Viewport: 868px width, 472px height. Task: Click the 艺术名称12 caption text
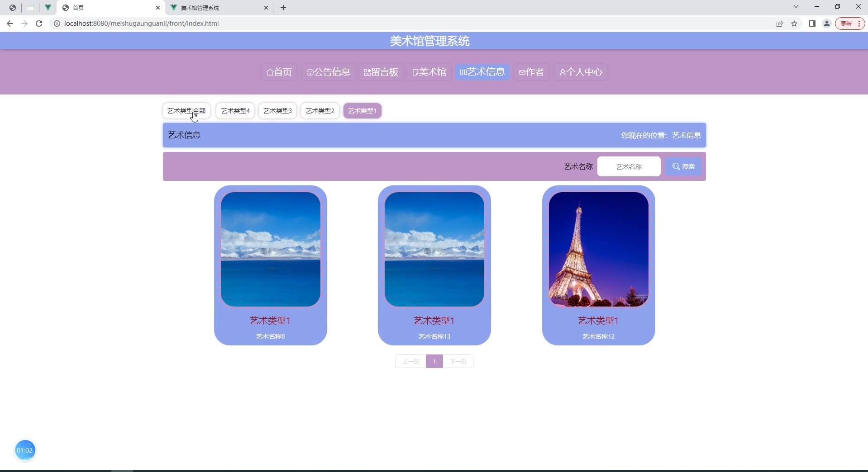pyautogui.click(x=599, y=336)
